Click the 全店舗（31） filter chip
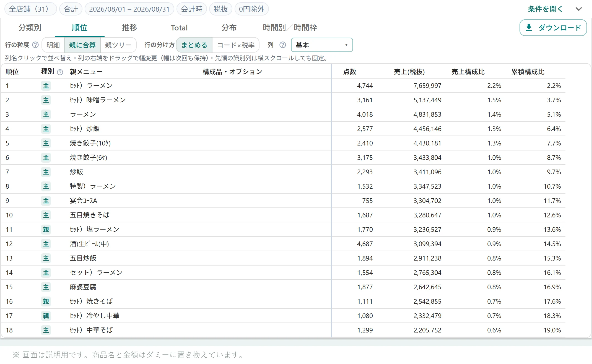Screen dimensions: 592x364 click(30, 9)
